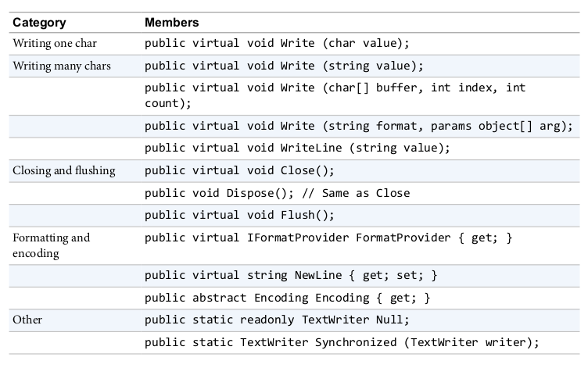Click the Category column header
Image resolution: width=588 pixels, height=368 pixels.
pyautogui.click(x=39, y=23)
